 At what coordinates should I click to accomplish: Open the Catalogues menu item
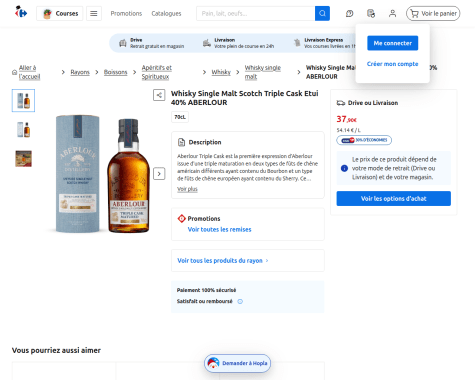(x=166, y=13)
